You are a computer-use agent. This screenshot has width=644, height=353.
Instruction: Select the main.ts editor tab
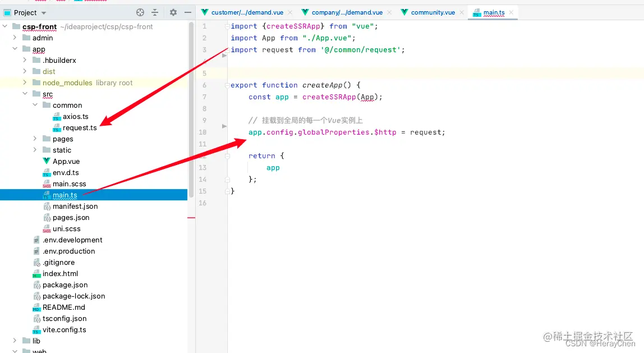coord(494,12)
